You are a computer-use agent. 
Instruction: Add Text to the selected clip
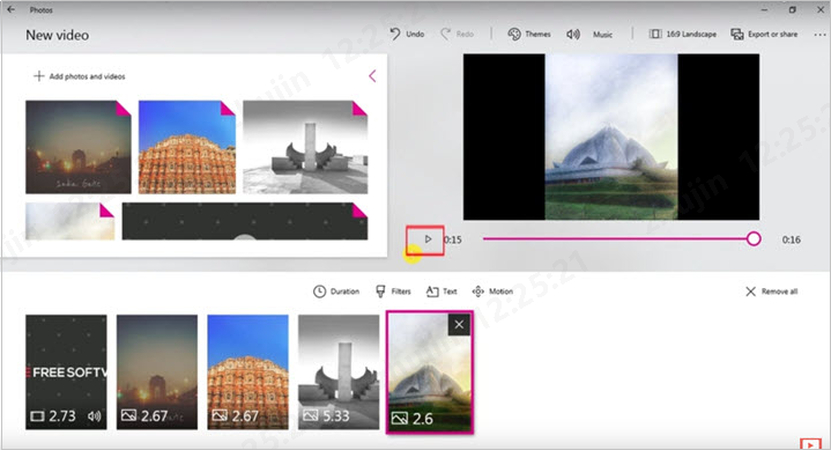(441, 291)
